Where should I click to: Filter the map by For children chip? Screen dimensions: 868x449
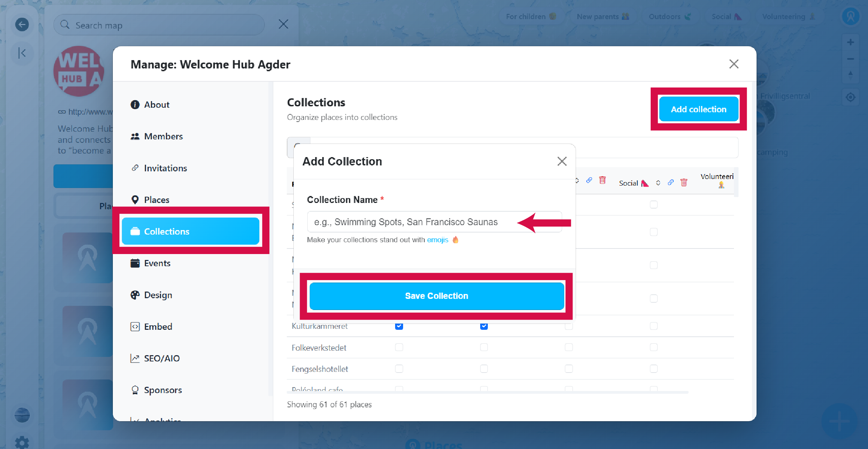tap(531, 16)
